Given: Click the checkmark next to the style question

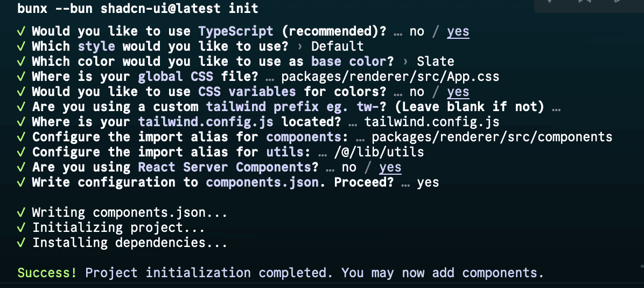Looking at the screenshot, I should [x=22, y=46].
